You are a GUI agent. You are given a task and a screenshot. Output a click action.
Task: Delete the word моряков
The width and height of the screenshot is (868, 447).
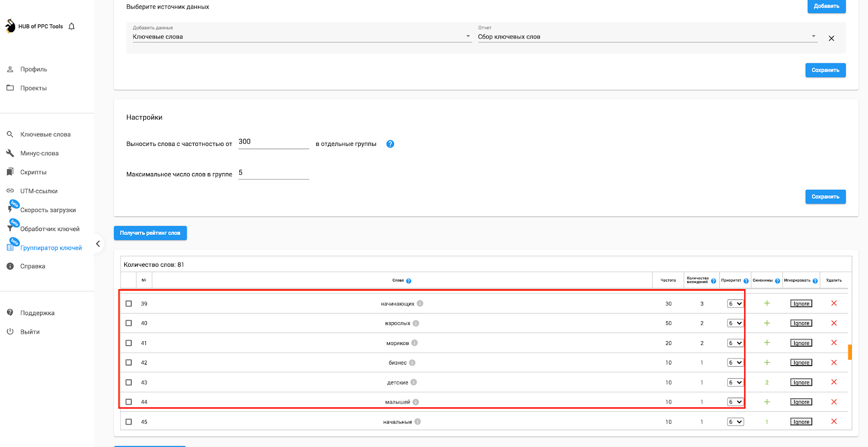tap(834, 343)
